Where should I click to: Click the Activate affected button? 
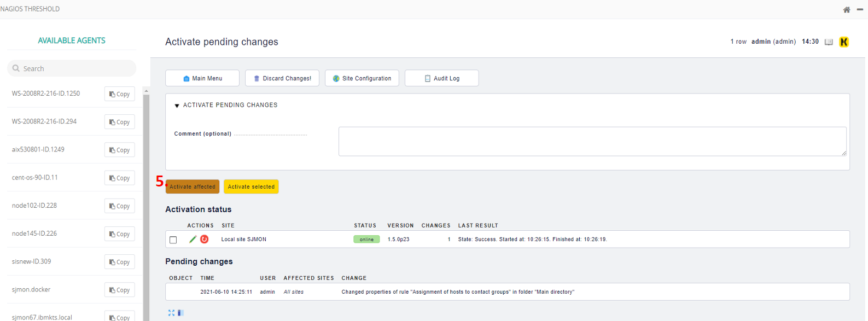(193, 187)
